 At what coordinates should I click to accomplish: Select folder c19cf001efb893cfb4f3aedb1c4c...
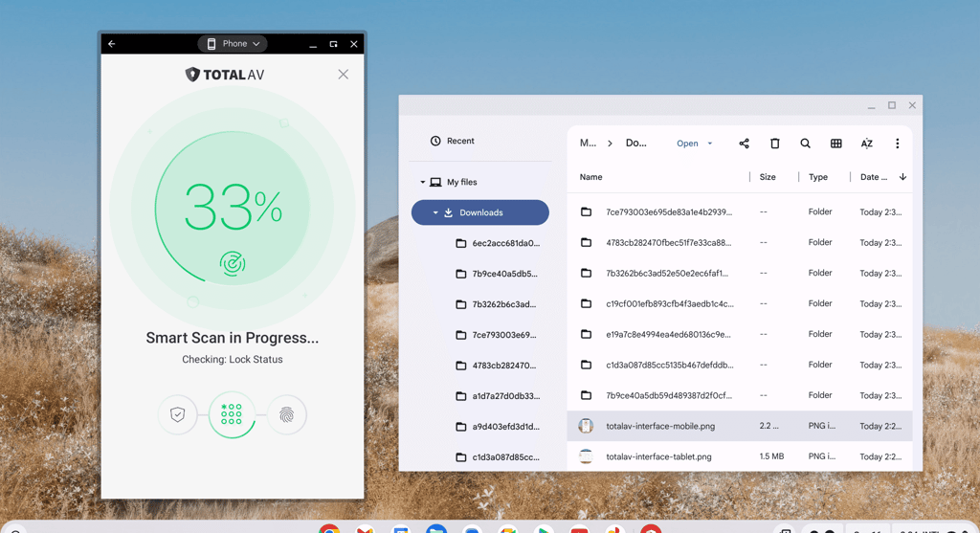(x=740, y=303)
